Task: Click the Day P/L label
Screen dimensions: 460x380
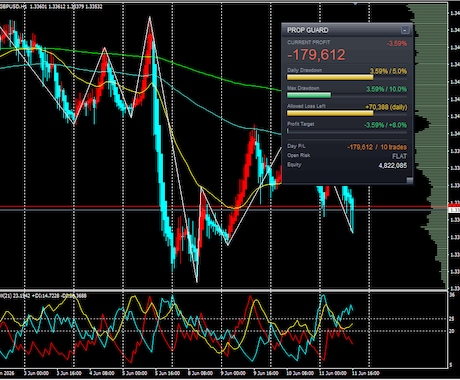Action: point(296,146)
